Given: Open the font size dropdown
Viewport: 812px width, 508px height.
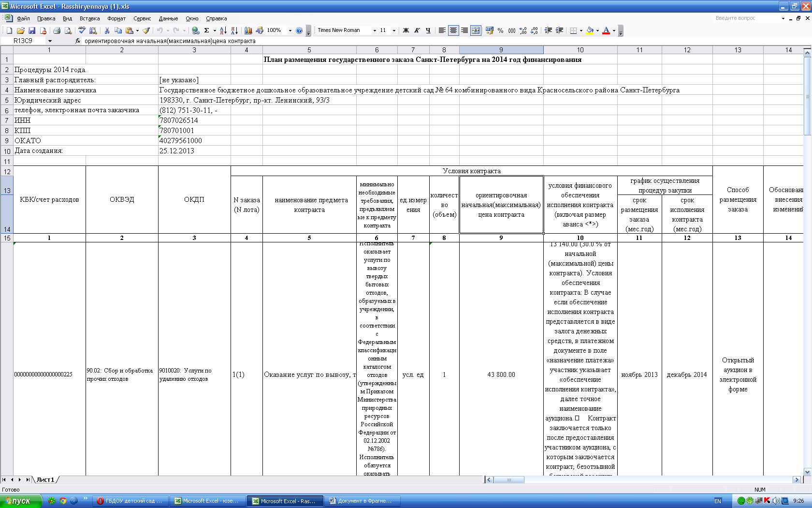Looking at the screenshot, I should click(x=394, y=30).
